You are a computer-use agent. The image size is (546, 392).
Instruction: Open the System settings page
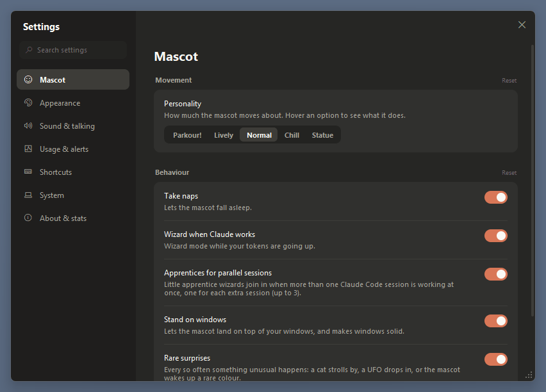tap(73, 195)
